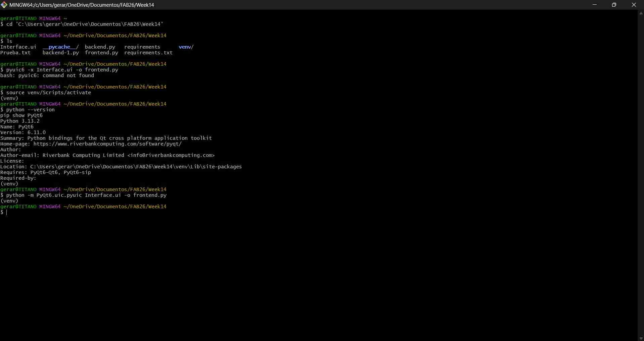This screenshot has width=644, height=341.
Task: Click the __pycache__/ directory name
Action: click(x=60, y=47)
